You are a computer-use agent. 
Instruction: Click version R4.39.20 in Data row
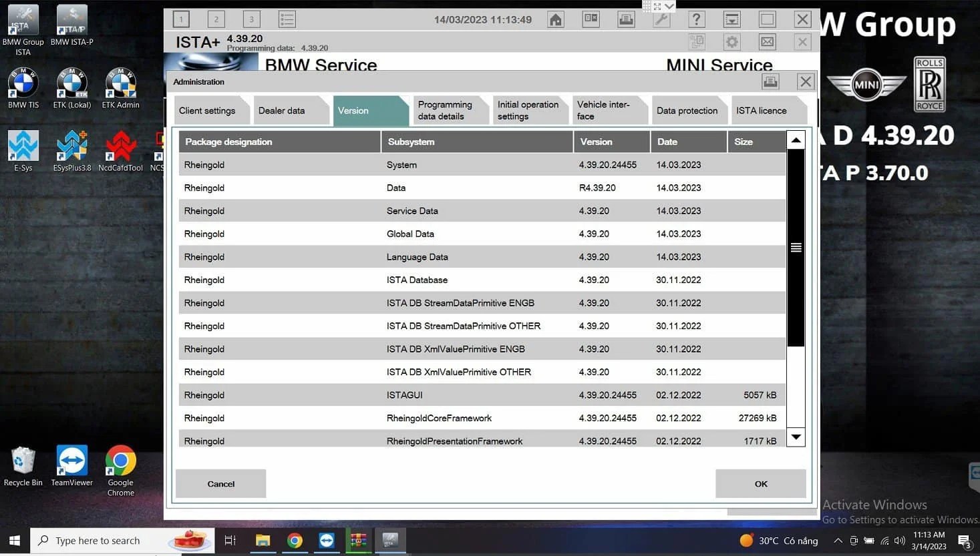[597, 188]
